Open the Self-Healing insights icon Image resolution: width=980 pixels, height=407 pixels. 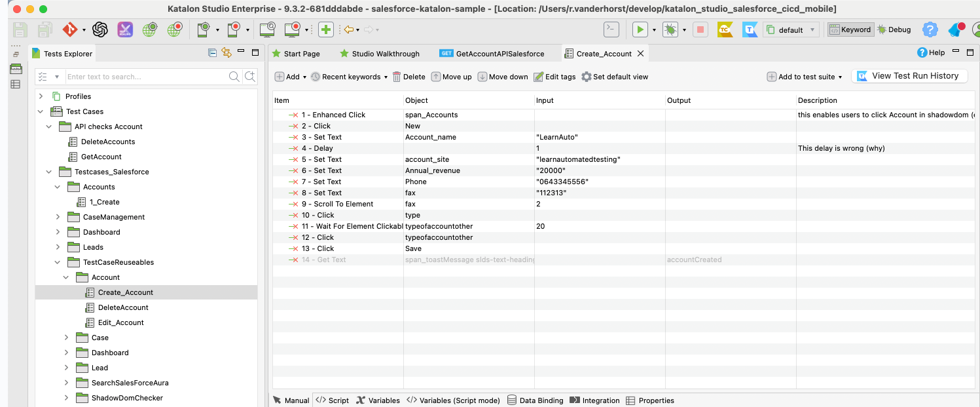click(124, 29)
